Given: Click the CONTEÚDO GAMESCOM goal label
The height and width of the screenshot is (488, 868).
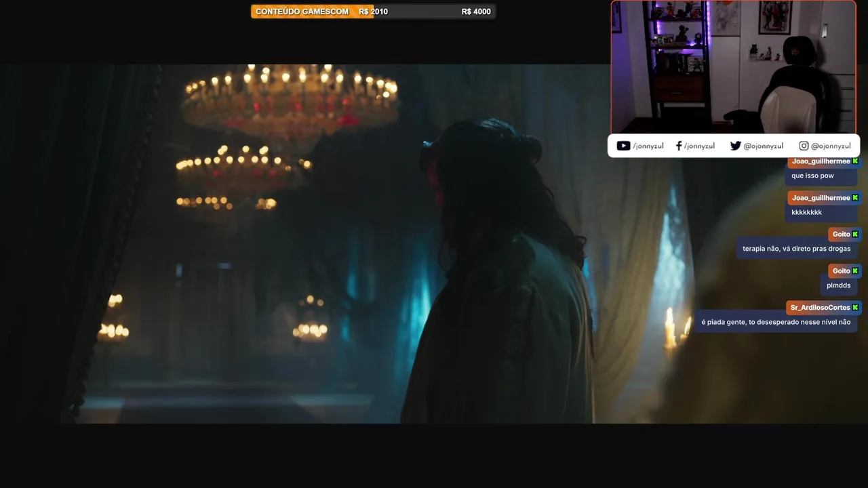Looking at the screenshot, I should tap(302, 12).
